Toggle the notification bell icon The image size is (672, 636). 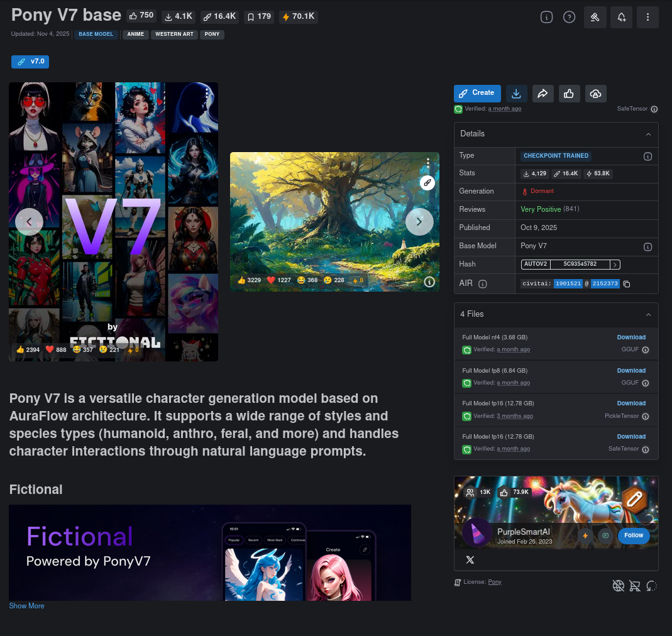click(x=622, y=17)
